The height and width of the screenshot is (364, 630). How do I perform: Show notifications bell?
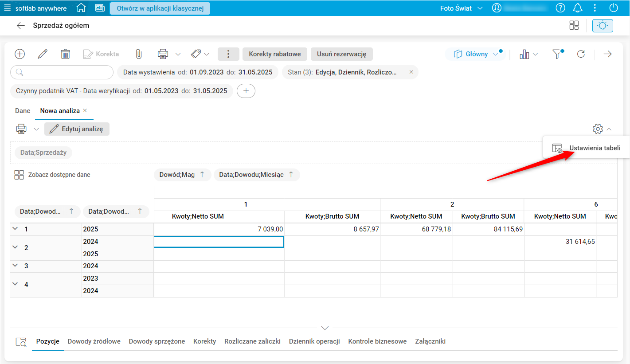click(578, 8)
